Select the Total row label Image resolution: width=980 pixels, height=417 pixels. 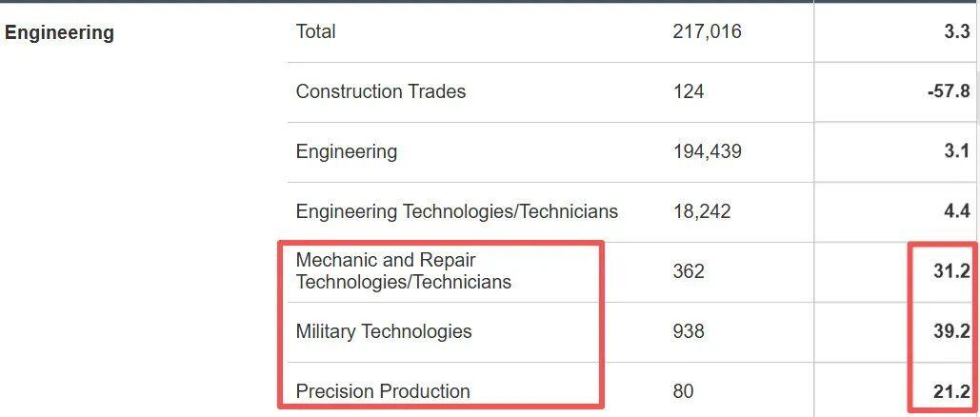point(315,31)
